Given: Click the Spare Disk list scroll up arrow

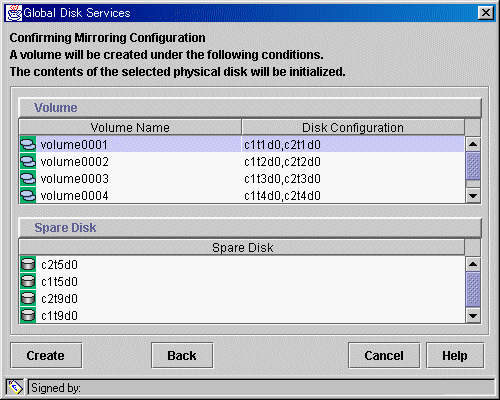Looking at the screenshot, I should (x=473, y=264).
